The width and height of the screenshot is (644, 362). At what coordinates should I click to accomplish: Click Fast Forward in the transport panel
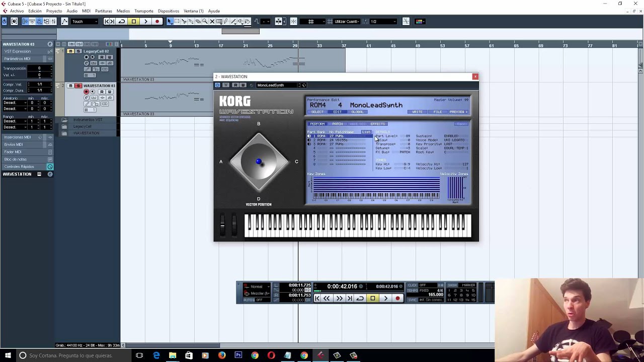339,298
